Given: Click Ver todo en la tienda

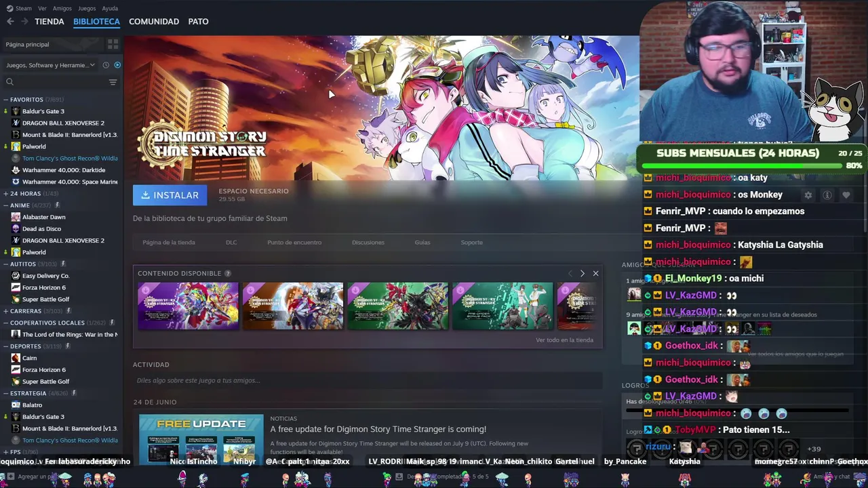Looking at the screenshot, I should pyautogui.click(x=564, y=340).
